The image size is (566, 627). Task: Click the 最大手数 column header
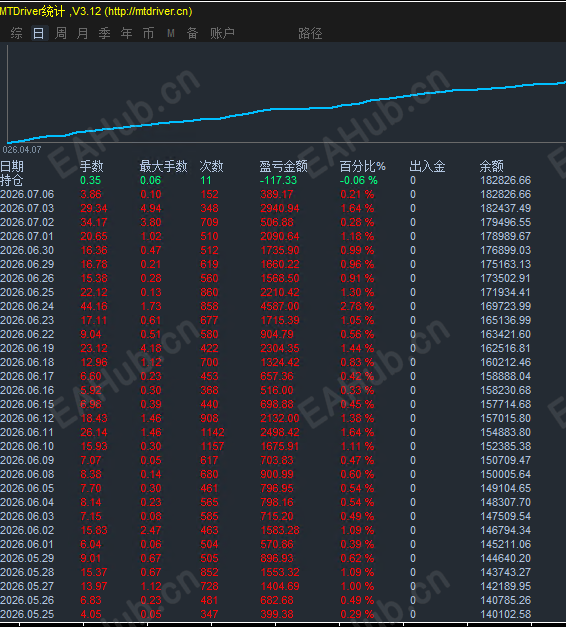(x=163, y=166)
